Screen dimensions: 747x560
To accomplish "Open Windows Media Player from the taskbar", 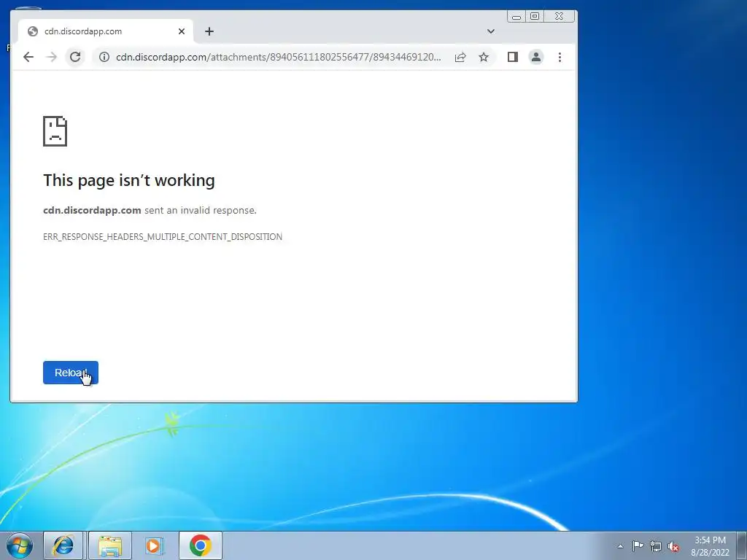I will pos(154,545).
